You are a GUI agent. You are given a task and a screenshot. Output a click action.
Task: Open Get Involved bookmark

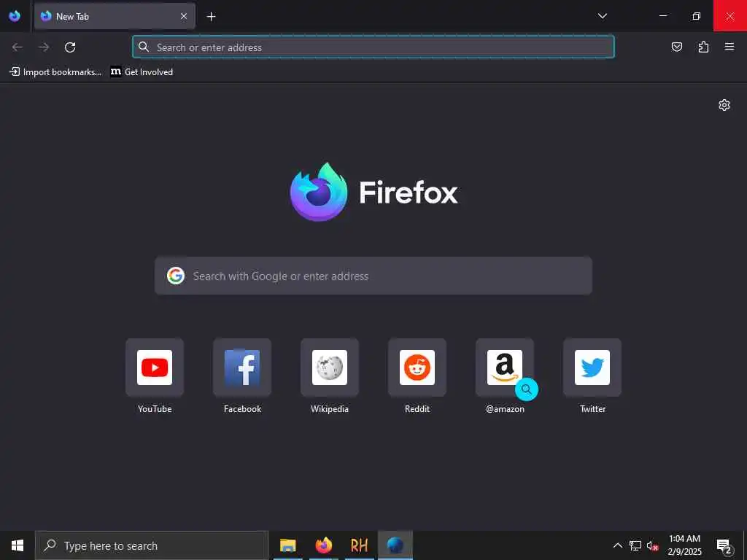point(142,72)
